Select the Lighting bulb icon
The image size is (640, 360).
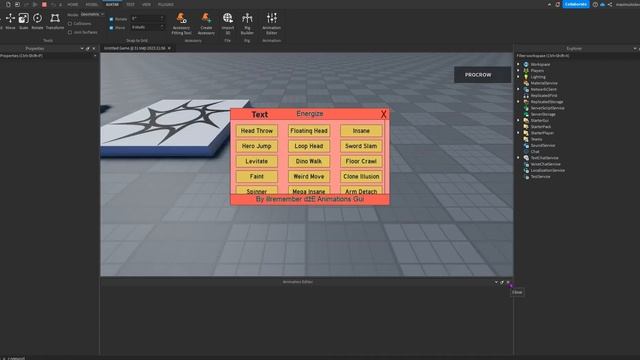[526, 77]
